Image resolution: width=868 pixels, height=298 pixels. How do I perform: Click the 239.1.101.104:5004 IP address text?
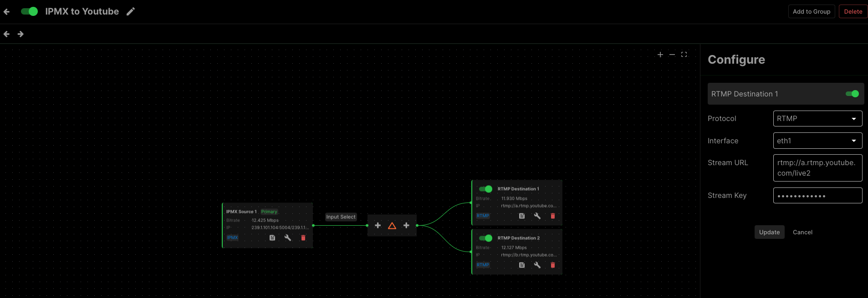(x=280, y=227)
